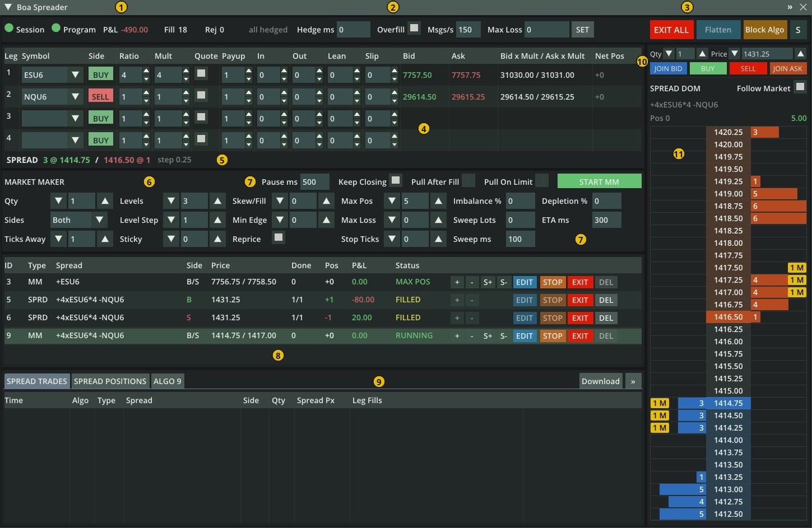Click the plus icon on running MM row 9
Screen dimensions: 812x528
(x=457, y=336)
